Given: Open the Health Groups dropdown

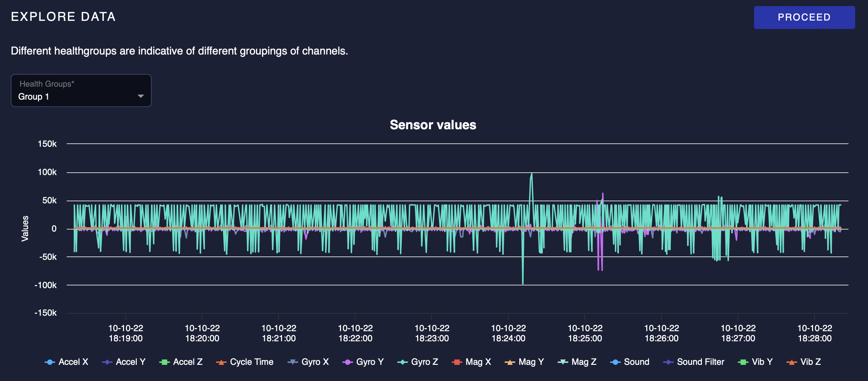Looking at the screenshot, I should pos(81,91).
